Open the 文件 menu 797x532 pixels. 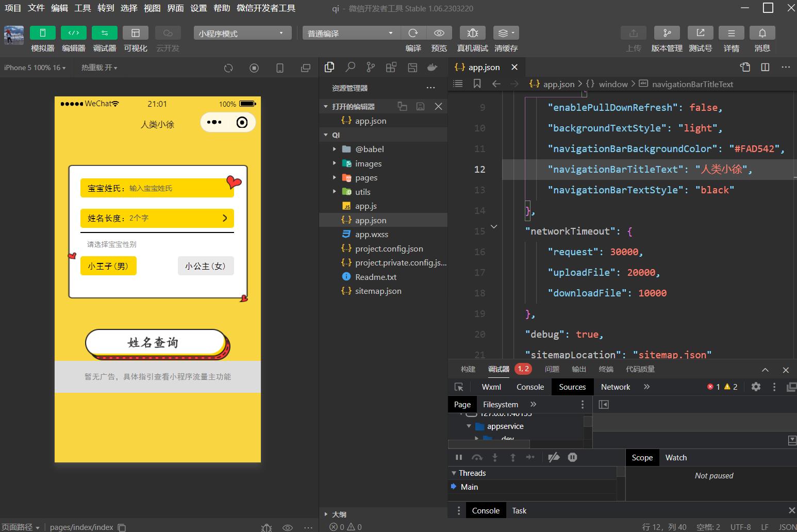click(36, 8)
